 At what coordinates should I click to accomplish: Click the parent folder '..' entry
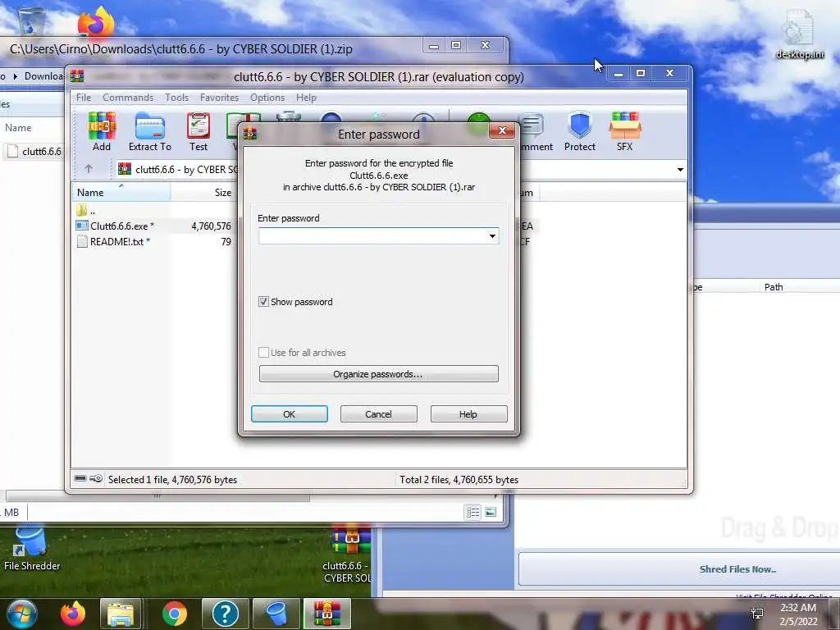click(87, 211)
